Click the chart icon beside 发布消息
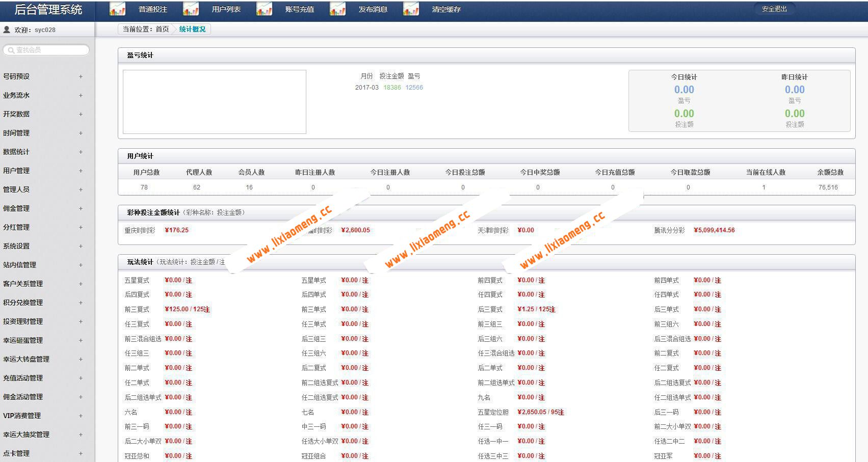 tap(337, 9)
